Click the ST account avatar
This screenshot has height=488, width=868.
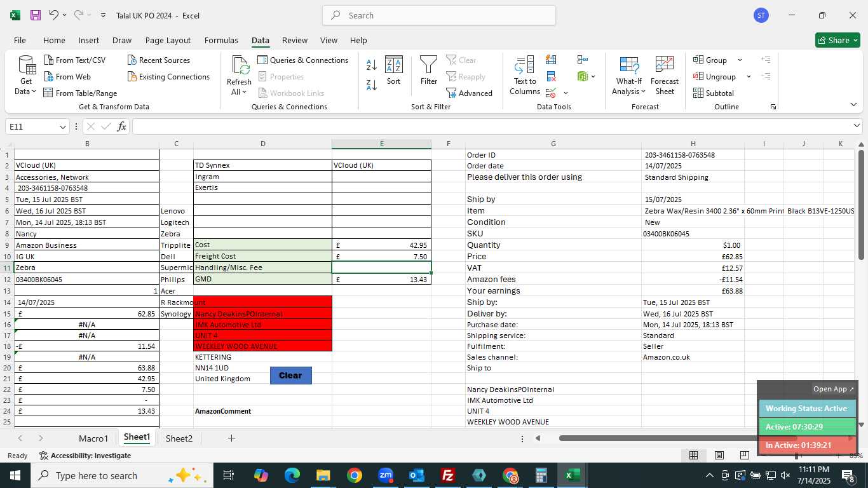(761, 15)
